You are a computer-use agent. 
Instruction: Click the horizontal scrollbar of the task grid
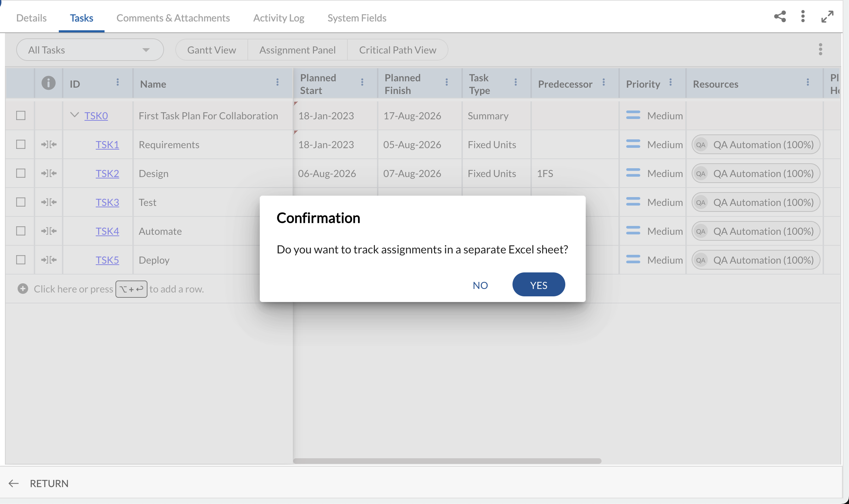447,461
